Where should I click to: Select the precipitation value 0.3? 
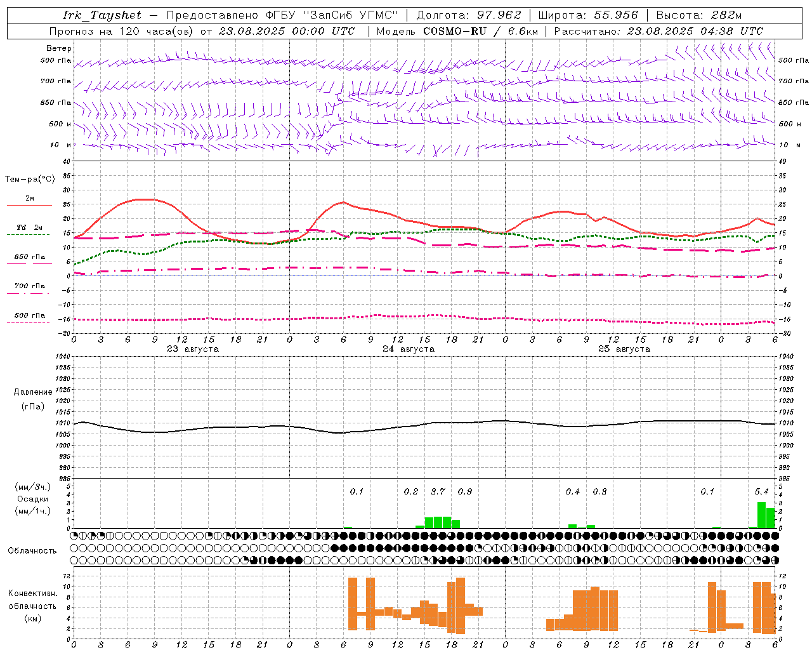click(x=599, y=492)
